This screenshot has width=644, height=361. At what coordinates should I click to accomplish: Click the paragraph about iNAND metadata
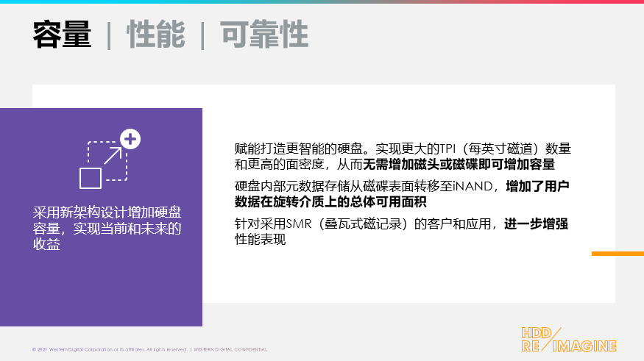(x=402, y=194)
